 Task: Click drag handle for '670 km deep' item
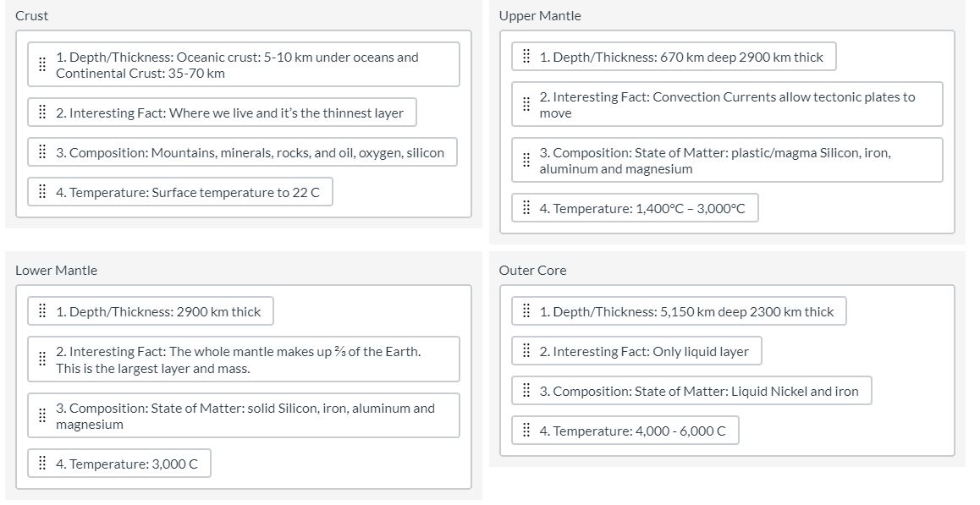point(526,58)
